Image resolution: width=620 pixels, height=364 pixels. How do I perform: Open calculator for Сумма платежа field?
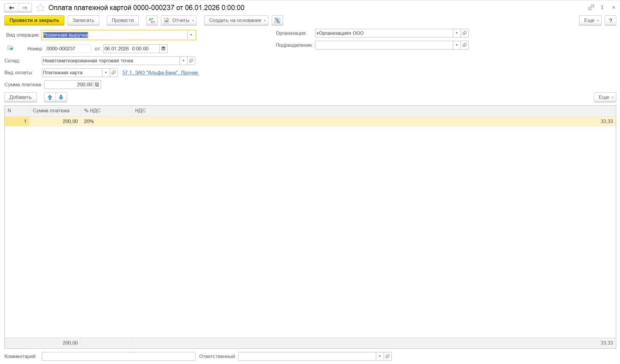point(97,84)
